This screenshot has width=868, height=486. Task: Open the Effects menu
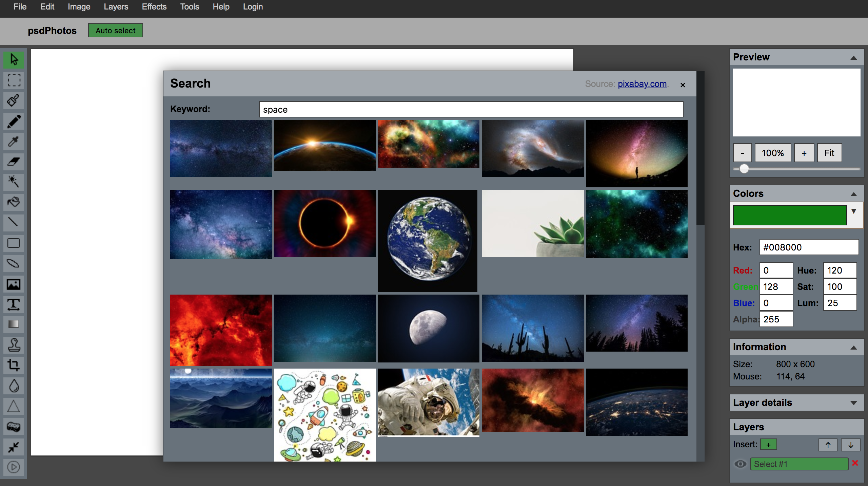(154, 7)
